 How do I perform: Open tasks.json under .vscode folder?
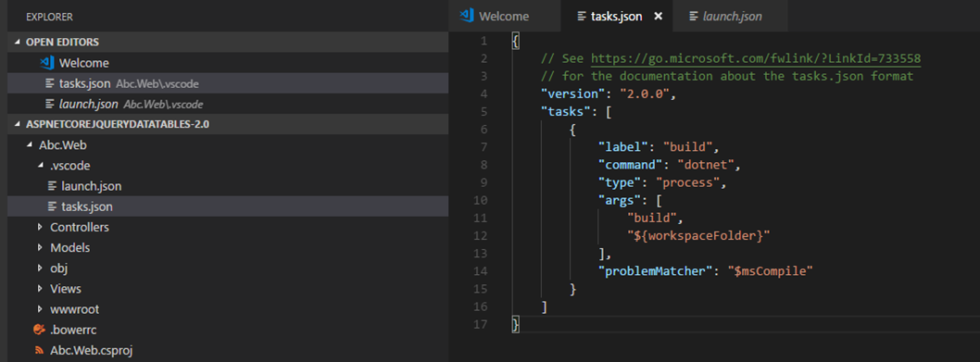228,206
